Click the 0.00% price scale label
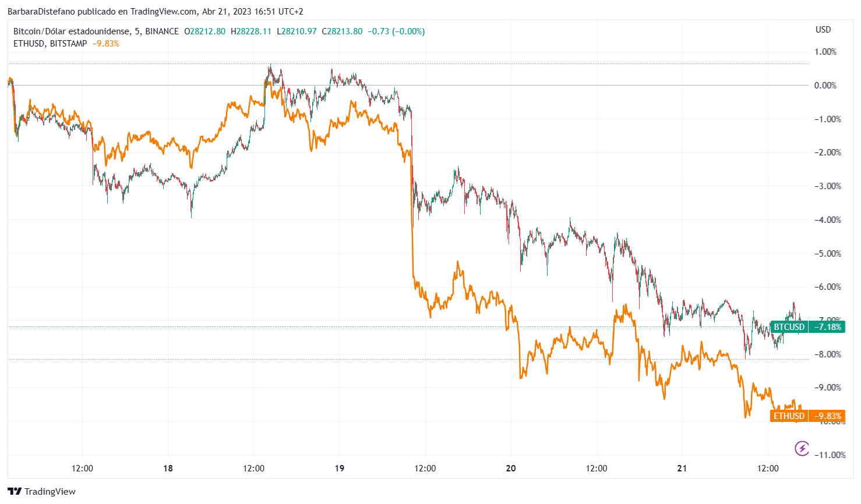The height and width of the screenshot is (504, 861). point(825,86)
